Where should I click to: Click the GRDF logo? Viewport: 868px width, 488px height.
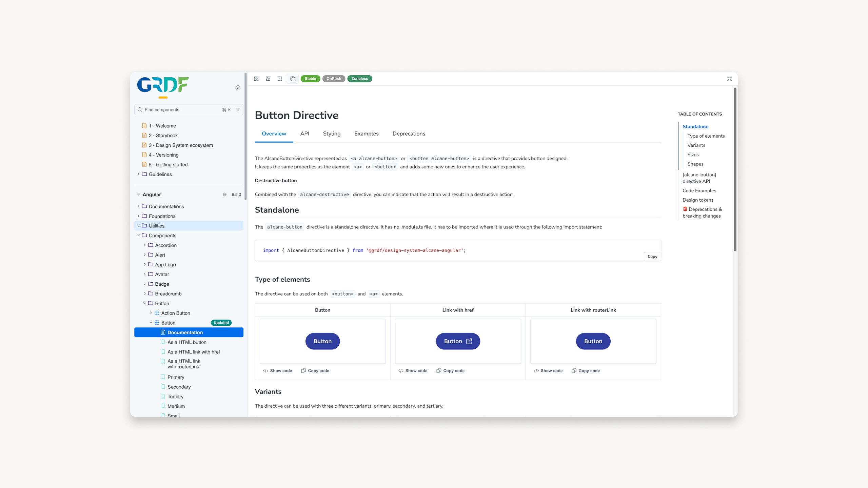(x=163, y=87)
